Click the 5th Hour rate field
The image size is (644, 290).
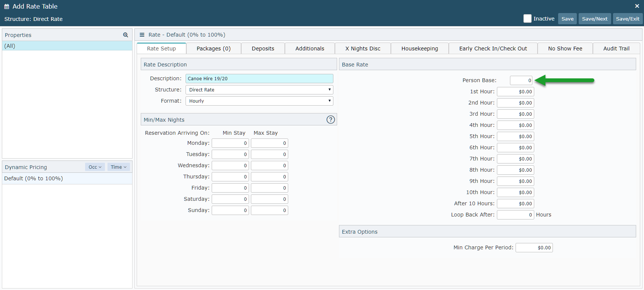(516, 136)
